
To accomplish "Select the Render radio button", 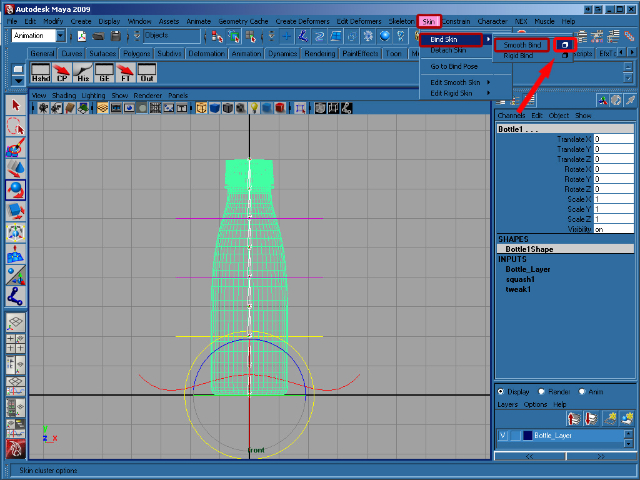I will [542, 391].
